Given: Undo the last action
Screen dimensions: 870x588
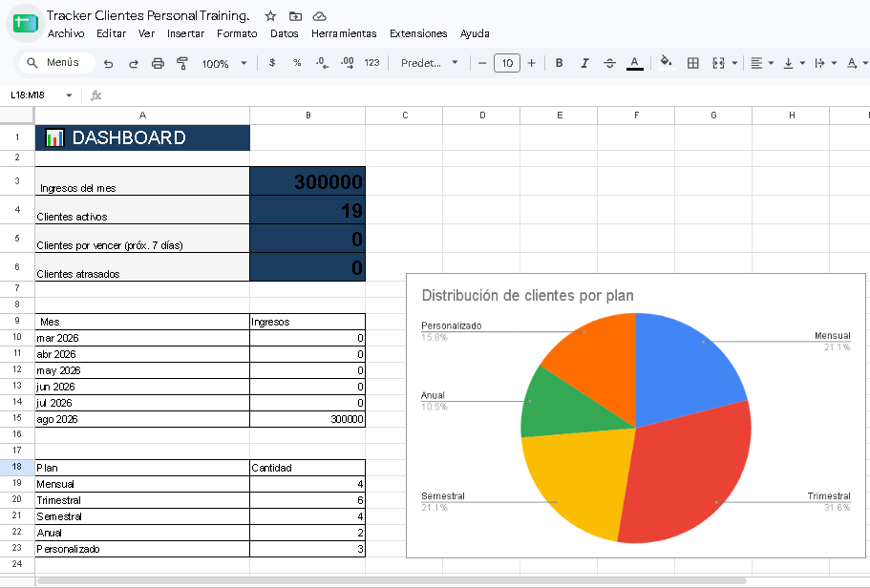Looking at the screenshot, I should click(x=109, y=63).
